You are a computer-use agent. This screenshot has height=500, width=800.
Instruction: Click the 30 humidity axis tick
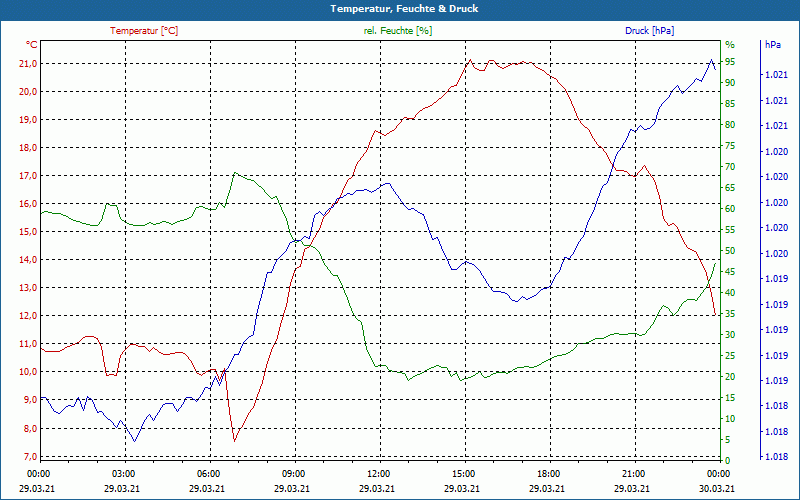[730, 335]
